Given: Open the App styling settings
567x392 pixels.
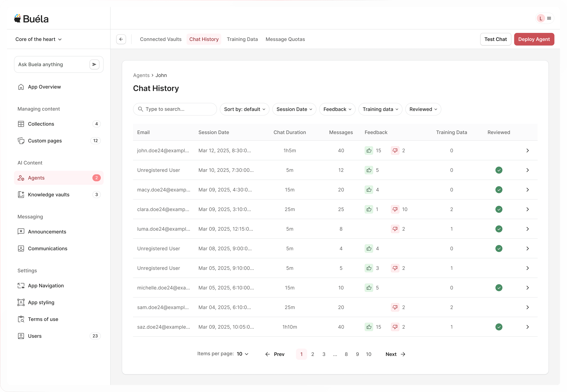Looking at the screenshot, I should pyautogui.click(x=41, y=302).
